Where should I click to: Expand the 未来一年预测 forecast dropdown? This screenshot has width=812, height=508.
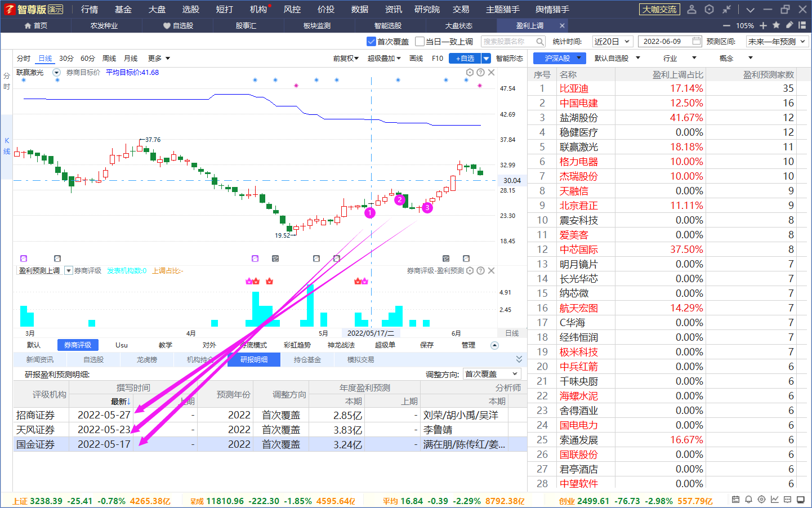coord(778,41)
